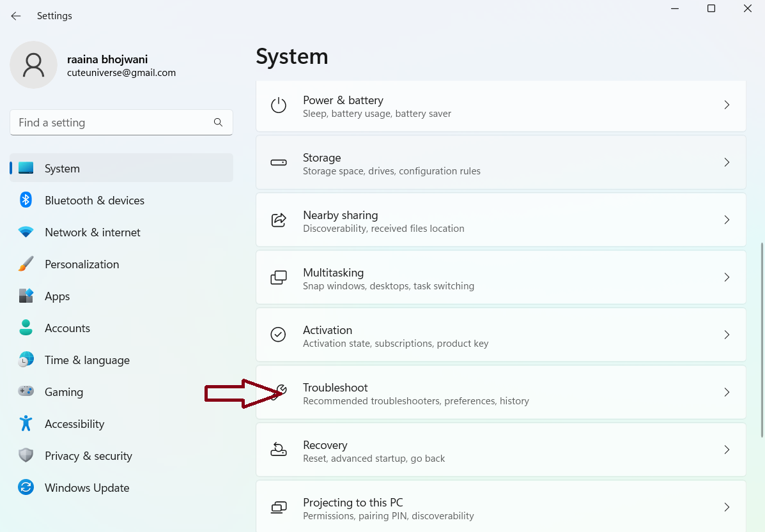
Task: Go to Time & language settings
Action: (87, 360)
